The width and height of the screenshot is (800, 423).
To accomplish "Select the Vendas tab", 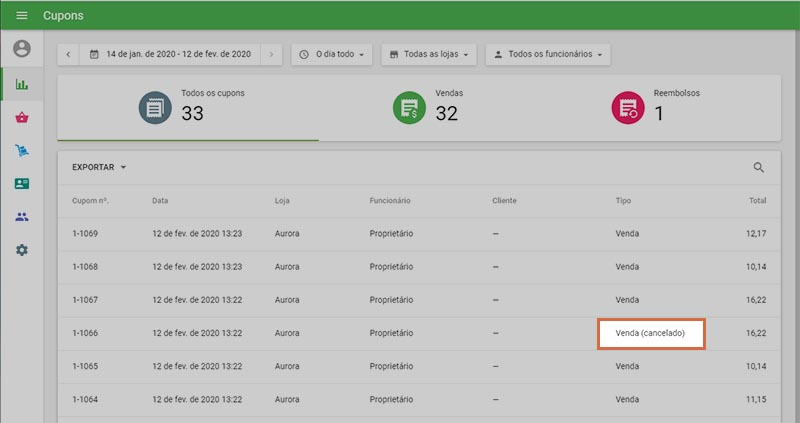I will point(428,108).
